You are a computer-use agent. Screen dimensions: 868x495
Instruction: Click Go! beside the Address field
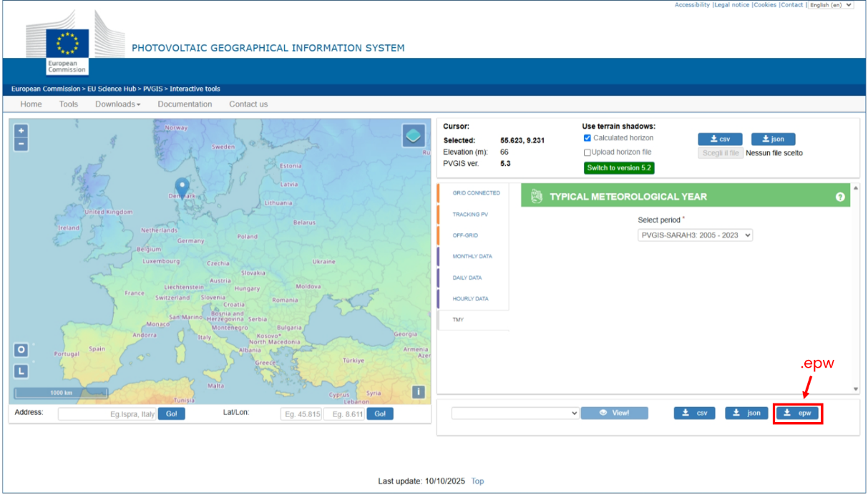(171, 414)
